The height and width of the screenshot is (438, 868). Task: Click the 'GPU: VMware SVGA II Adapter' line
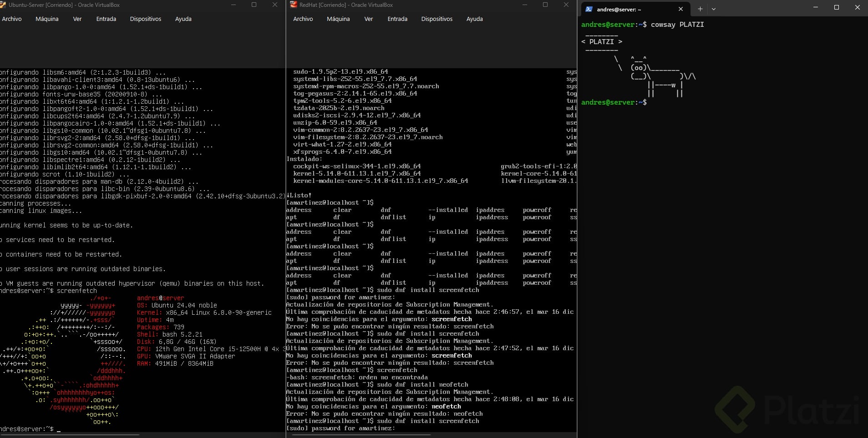(x=186, y=357)
